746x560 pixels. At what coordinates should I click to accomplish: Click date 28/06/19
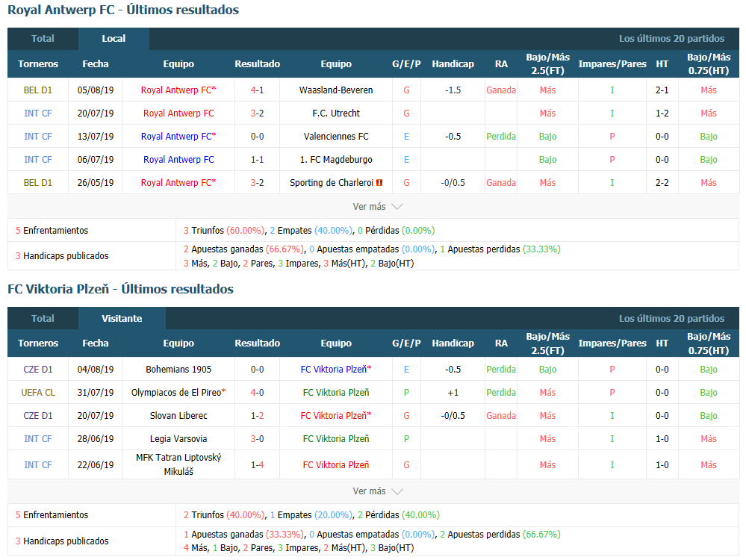(96, 439)
